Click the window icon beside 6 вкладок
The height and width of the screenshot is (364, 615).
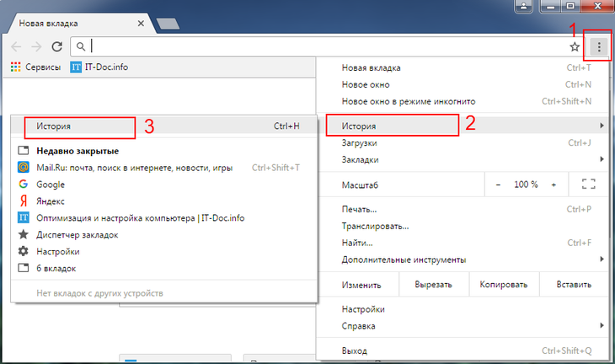click(24, 268)
